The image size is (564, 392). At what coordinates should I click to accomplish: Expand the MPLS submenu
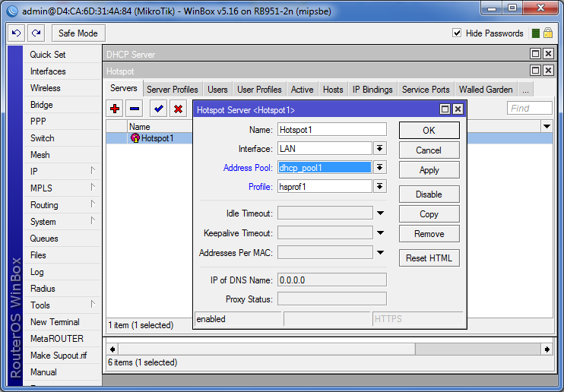(93, 187)
